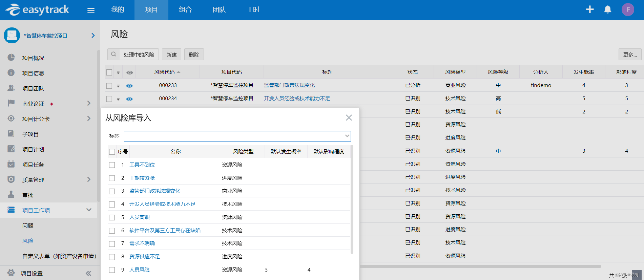The height and width of the screenshot is (280, 644).
Task: Switch to 团队 tab
Action: point(219,10)
